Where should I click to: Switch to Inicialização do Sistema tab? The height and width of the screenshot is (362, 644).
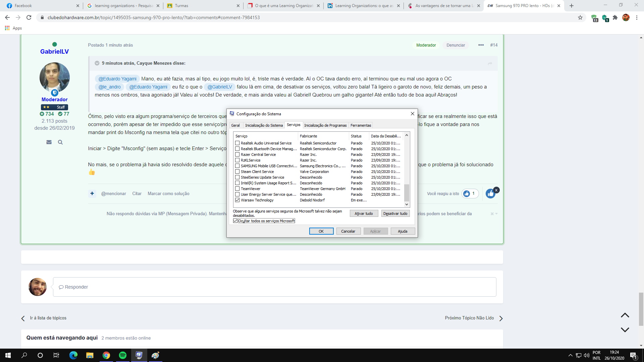tap(264, 125)
